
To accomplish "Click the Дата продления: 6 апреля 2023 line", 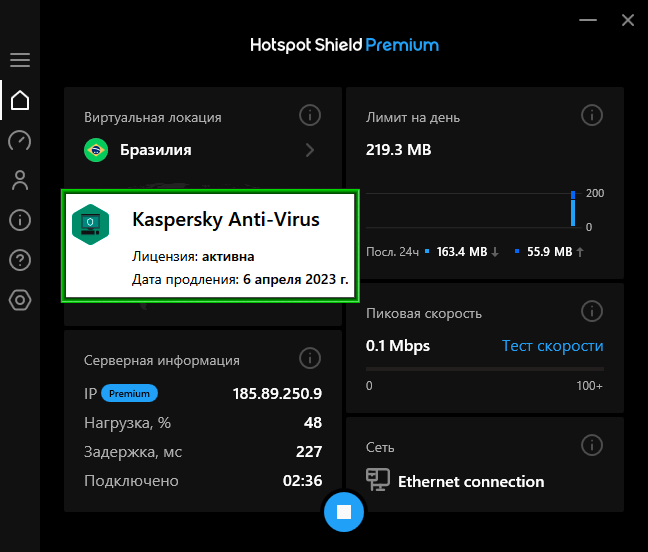I will coord(240,280).
